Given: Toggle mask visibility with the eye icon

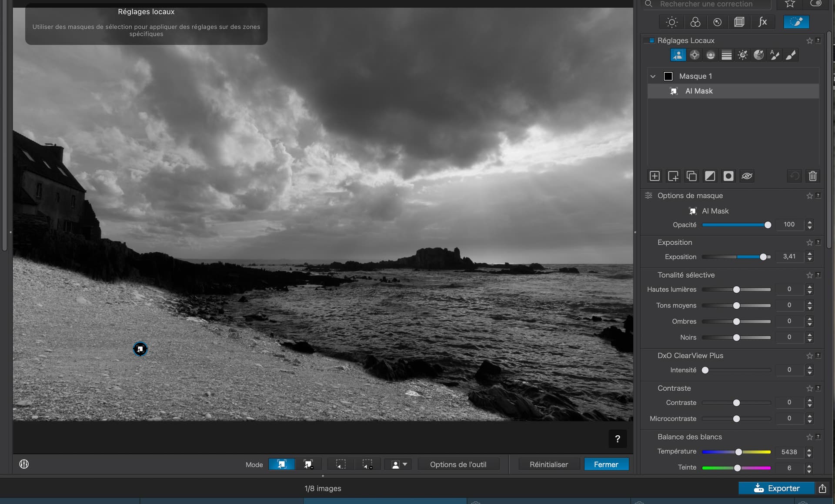Looking at the screenshot, I should click(x=747, y=176).
